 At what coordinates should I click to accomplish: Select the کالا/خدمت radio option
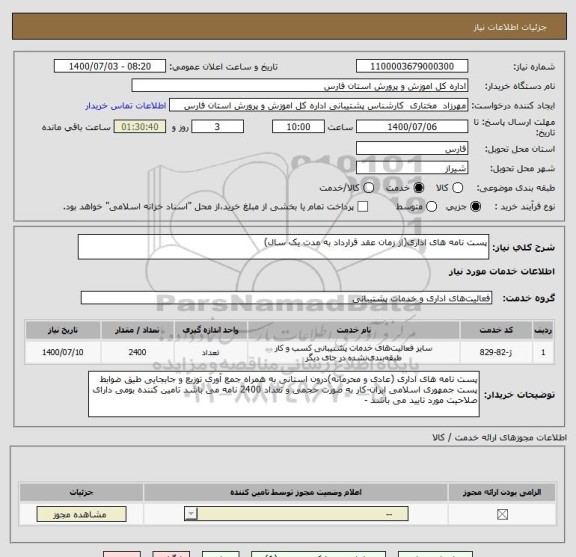[368, 188]
